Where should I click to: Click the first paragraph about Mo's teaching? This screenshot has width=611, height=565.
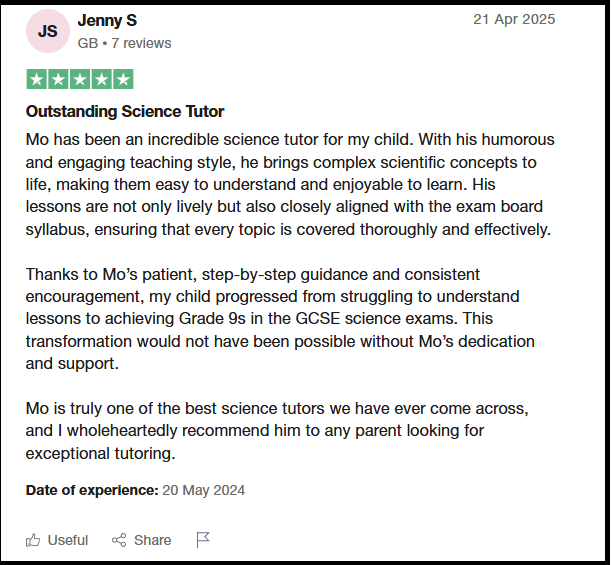[290, 184]
